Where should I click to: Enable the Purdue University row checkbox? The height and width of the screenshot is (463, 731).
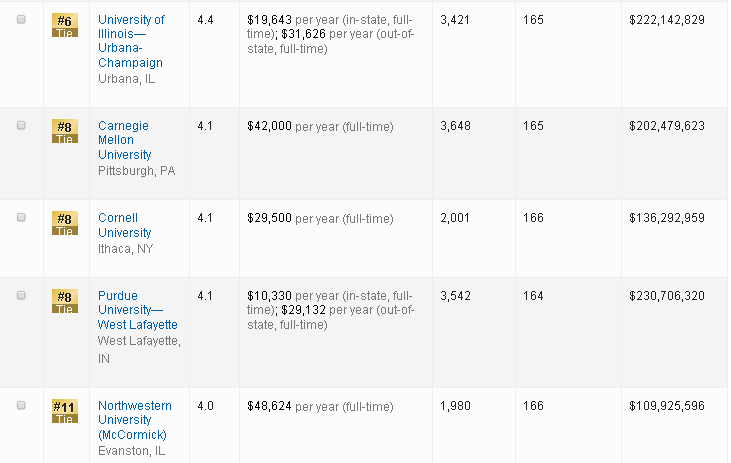click(22, 296)
